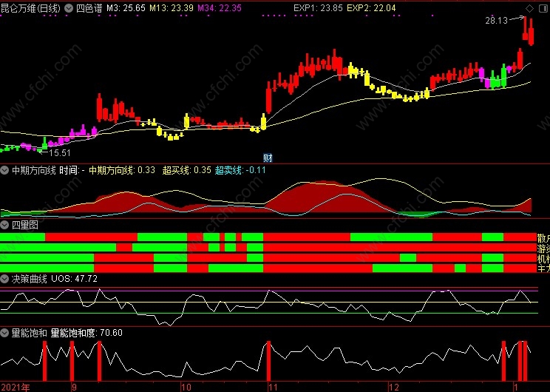Click the 财 financial marker on the chart
550x392 pixels.
(x=268, y=158)
